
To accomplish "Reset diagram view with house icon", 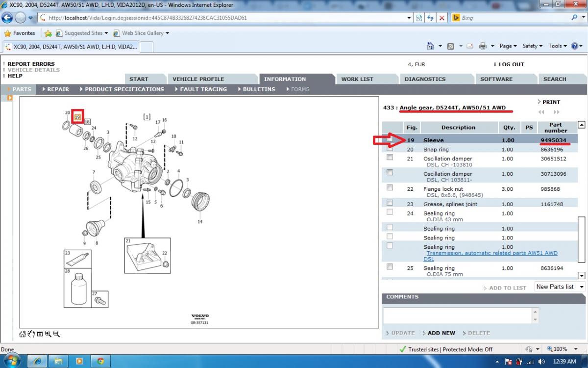I will pyautogui.click(x=23, y=334).
